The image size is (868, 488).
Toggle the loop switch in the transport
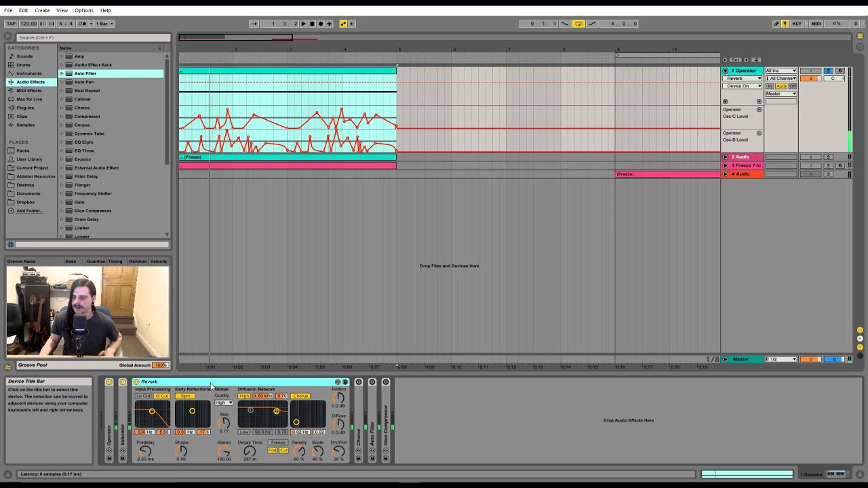[578, 24]
